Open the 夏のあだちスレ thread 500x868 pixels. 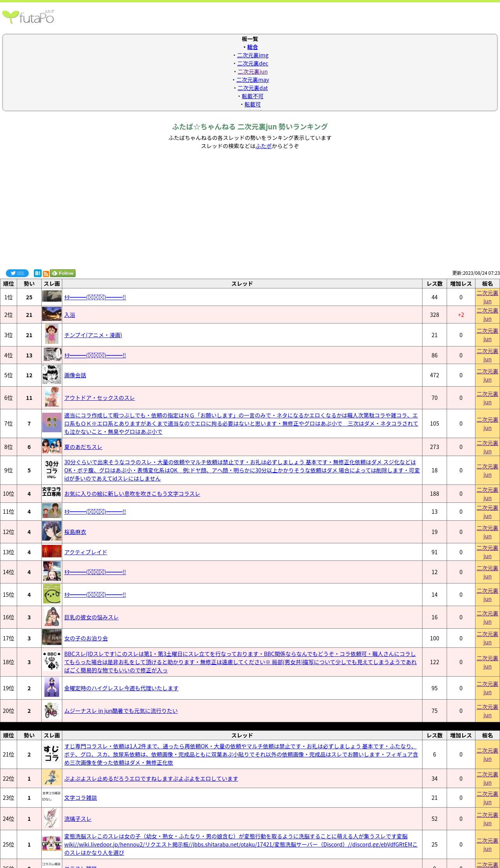click(x=83, y=447)
